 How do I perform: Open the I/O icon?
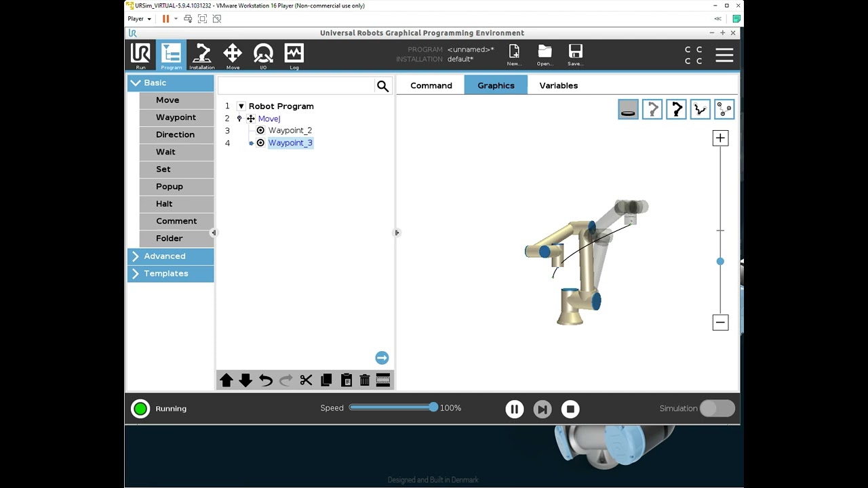[263, 56]
